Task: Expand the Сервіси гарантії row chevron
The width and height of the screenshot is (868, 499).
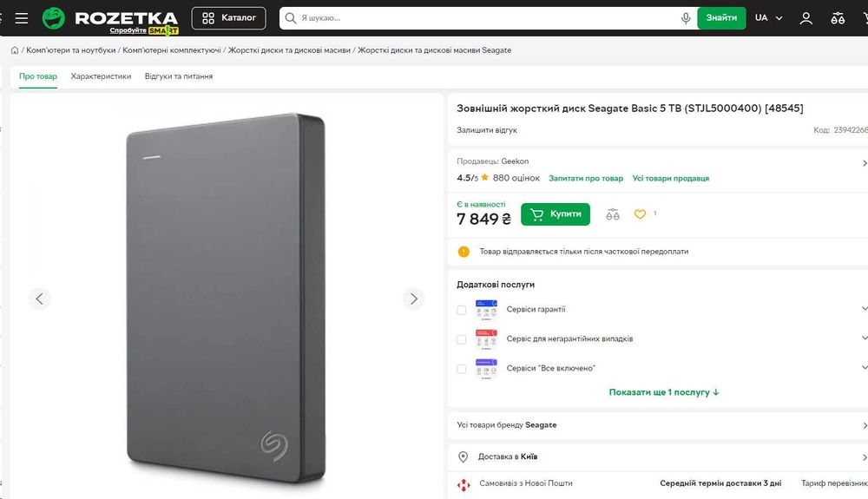Action: pos(865,309)
